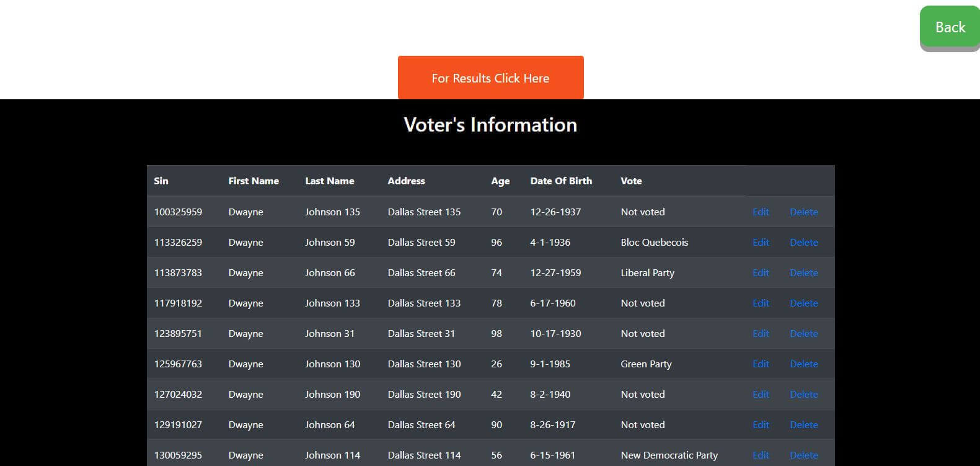Delete voter born 8-26-1917

click(803, 425)
